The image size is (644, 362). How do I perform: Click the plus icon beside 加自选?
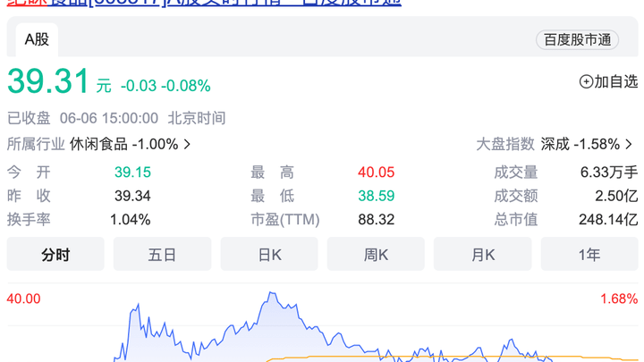click(586, 81)
